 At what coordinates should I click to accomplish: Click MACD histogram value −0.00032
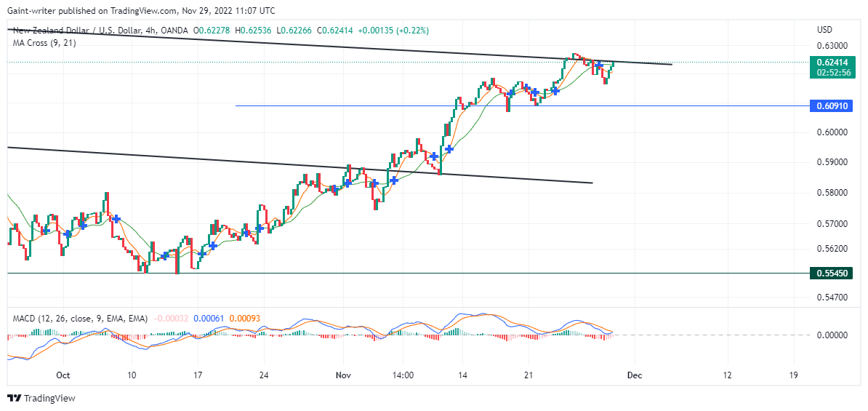(x=170, y=319)
